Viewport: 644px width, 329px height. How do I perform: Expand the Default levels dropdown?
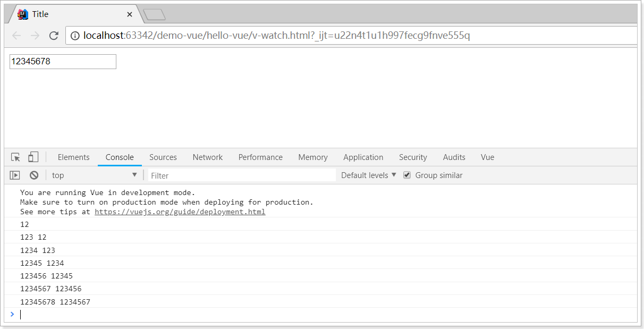369,175
